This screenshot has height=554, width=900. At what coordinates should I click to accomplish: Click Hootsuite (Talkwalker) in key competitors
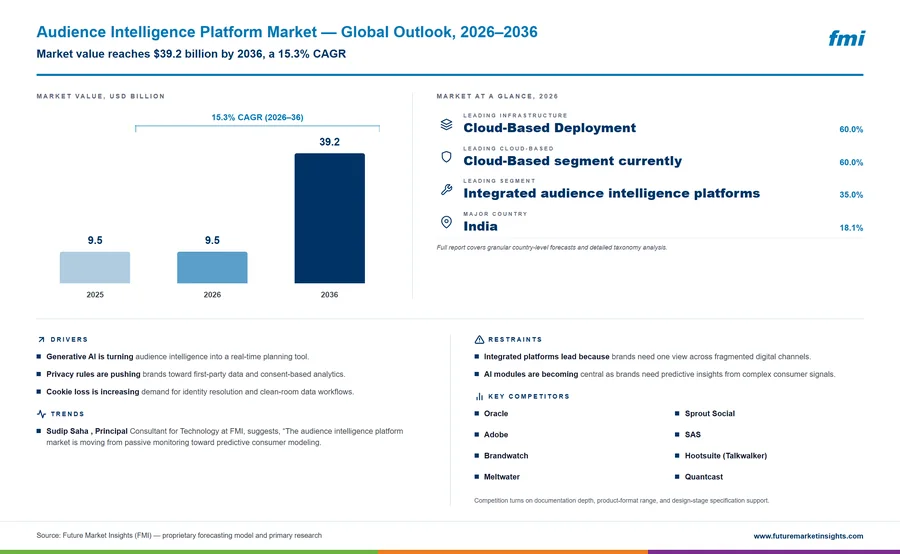726,456
